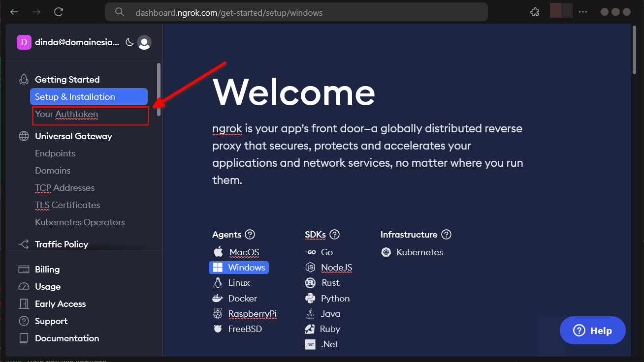Click the MacOS apple icon
Image resolution: width=644 pixels, height=362 pixels.
pyautogui.click(x=218, y=252)
